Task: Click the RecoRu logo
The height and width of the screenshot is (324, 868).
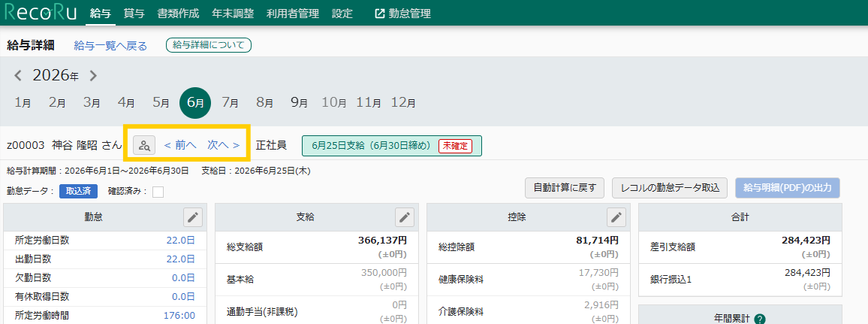Action: click(41, 14)
